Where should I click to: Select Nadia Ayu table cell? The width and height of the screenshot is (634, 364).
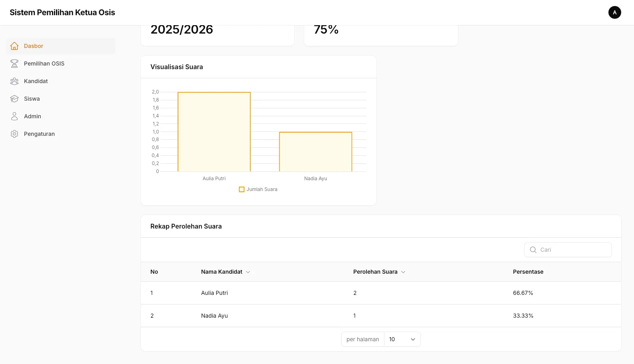pos(214,316)
